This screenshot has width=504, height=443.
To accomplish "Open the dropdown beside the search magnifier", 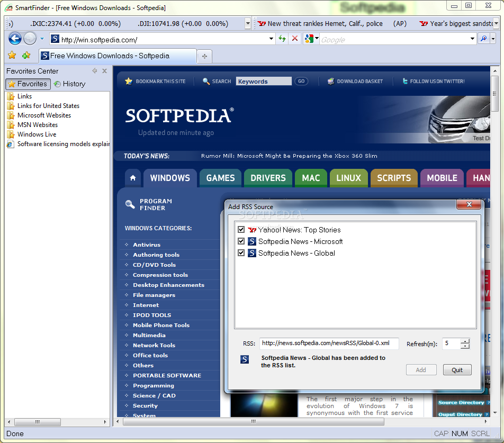I will (493, 39).
